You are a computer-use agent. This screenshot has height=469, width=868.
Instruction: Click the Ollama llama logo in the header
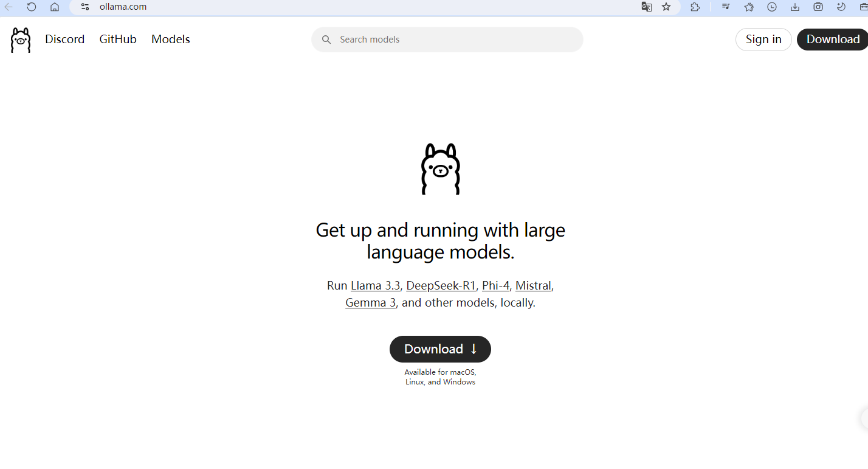(20, 40)
